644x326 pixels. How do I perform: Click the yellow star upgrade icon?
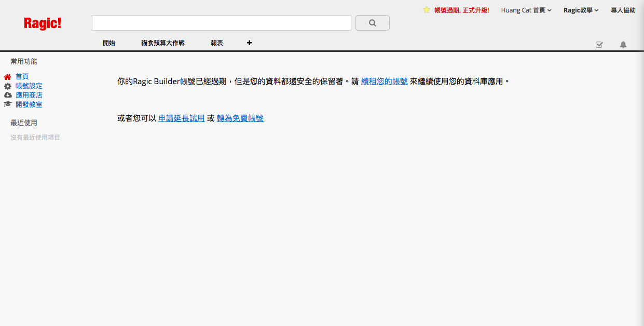tap(427, 10)
